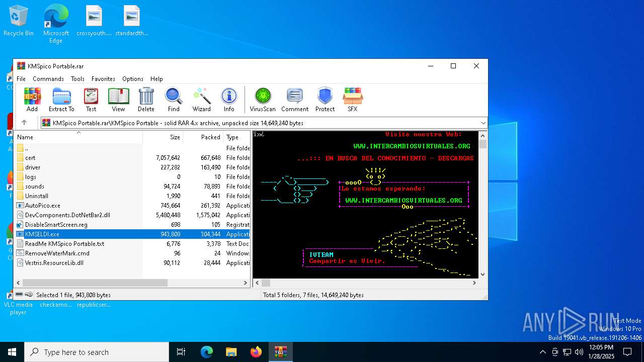Open the Find tool
Image resolution: width=644 pixels, height=362 pixels.
point(174,100)
